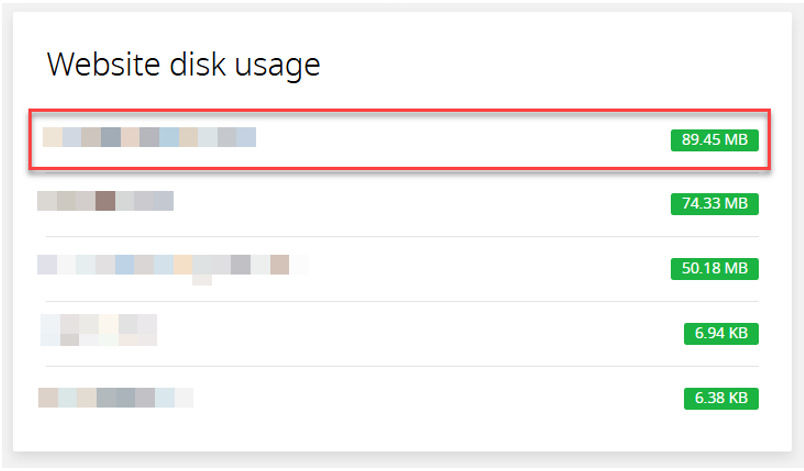Click blank middle area of the 74.33 MB row
Viewport: 804px width, 471px height.
coord(420,204)
